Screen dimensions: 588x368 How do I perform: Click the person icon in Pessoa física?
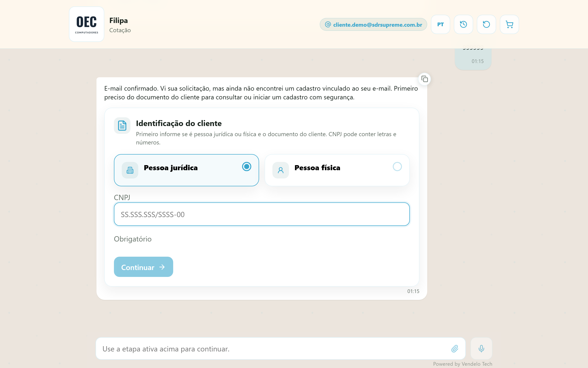point(281,170)
